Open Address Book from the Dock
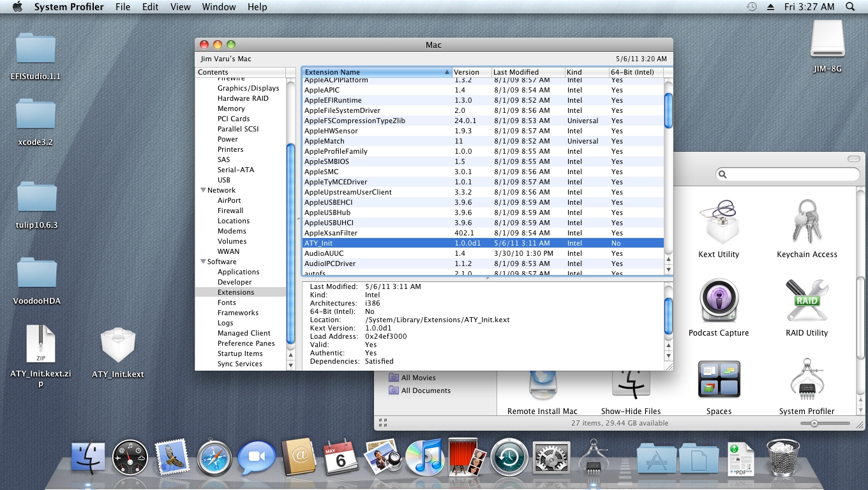 (298, 457)
